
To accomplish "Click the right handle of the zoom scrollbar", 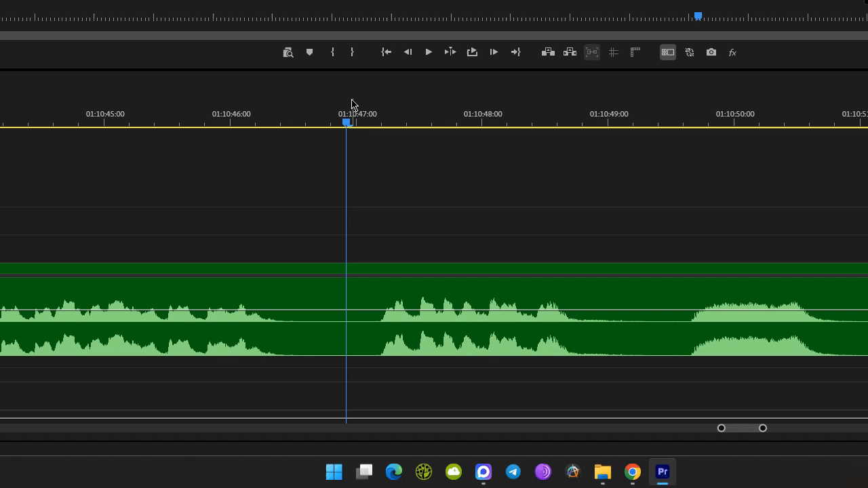I will click(x=763, y=428).
